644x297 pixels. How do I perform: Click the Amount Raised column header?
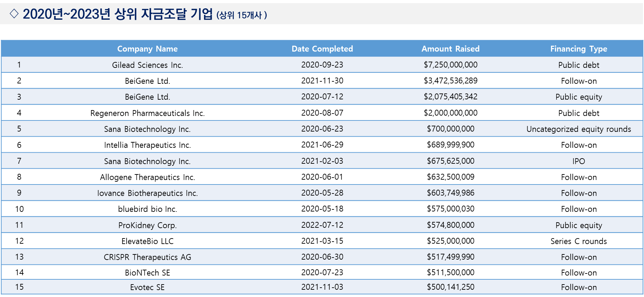tap(450, 49)
